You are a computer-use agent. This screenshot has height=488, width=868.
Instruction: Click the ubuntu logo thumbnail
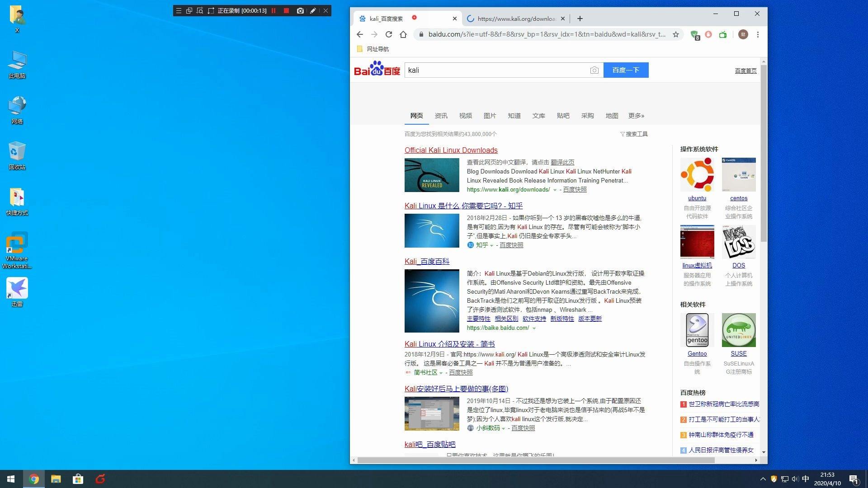click(697, 174)
